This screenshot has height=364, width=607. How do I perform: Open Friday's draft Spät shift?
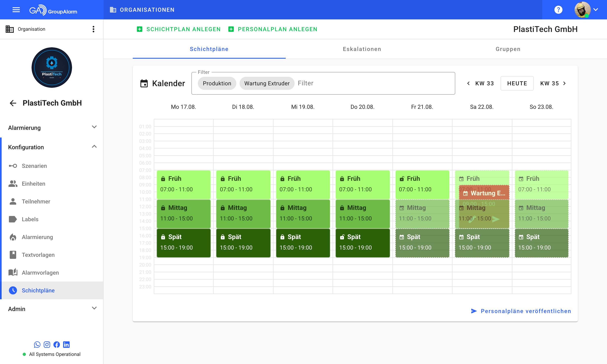click(x=422, y=243)
